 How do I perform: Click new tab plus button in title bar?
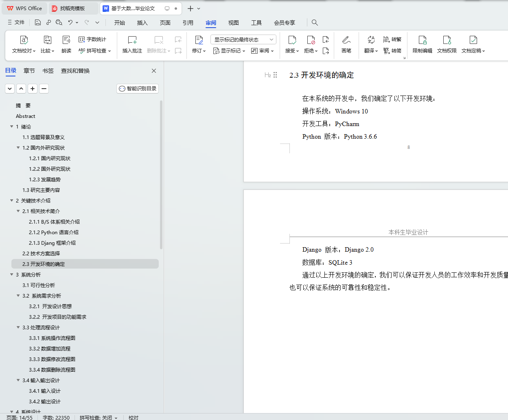click(190, 8)
